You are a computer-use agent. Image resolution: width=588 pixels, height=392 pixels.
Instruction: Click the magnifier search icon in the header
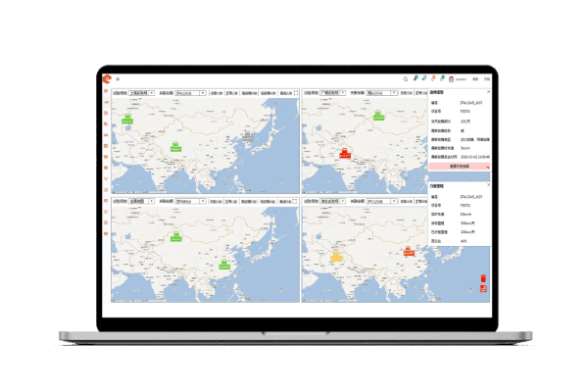pyautogui.click(x=406, y=78)
